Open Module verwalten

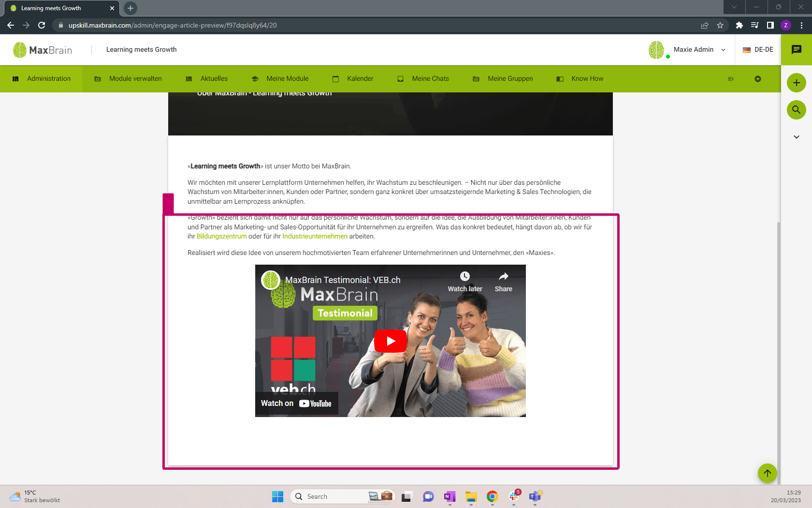click(128, 78)
